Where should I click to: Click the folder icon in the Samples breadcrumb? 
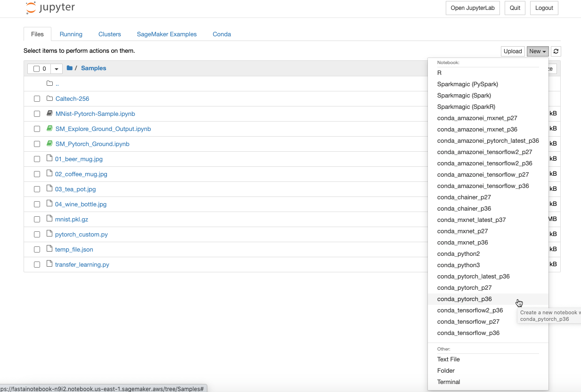[x=70, y=68]
